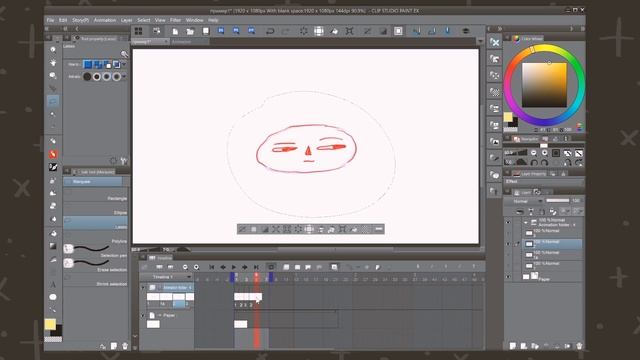Select the Gradient tool in tool palette
This screenshot has height=360, width=640.
[53, 246]
